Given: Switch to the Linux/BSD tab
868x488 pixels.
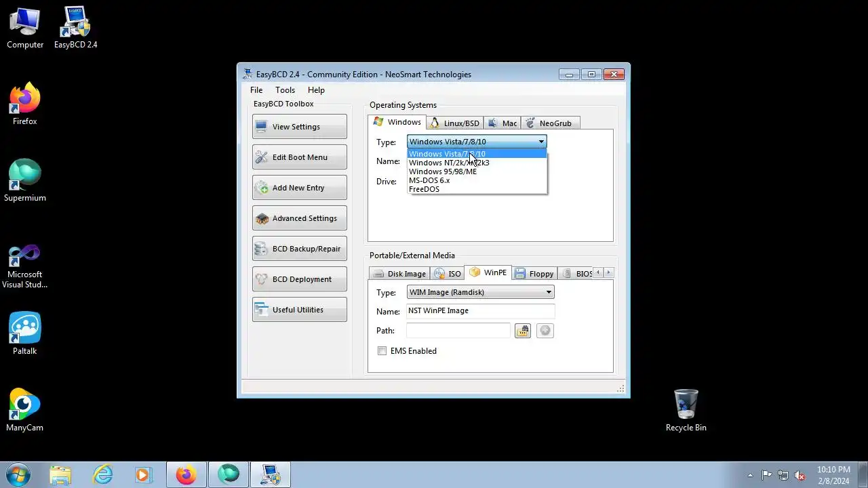Looking at the screenshot, I should coord(454,123).
